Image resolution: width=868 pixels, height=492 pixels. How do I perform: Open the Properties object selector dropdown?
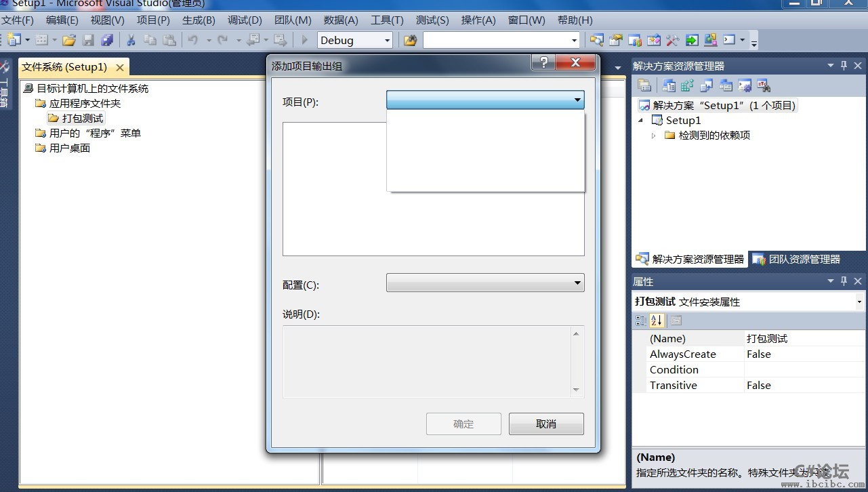[859, 302]
